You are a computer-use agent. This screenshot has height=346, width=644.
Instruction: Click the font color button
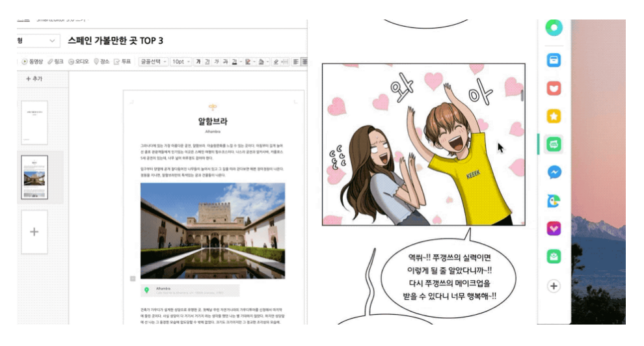[x=235, y=62]
